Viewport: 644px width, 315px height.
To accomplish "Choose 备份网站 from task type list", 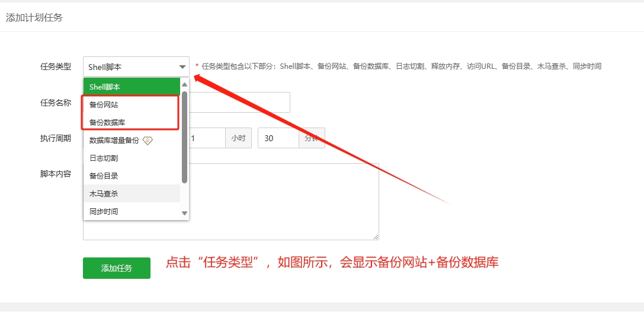I will point(132,105).
